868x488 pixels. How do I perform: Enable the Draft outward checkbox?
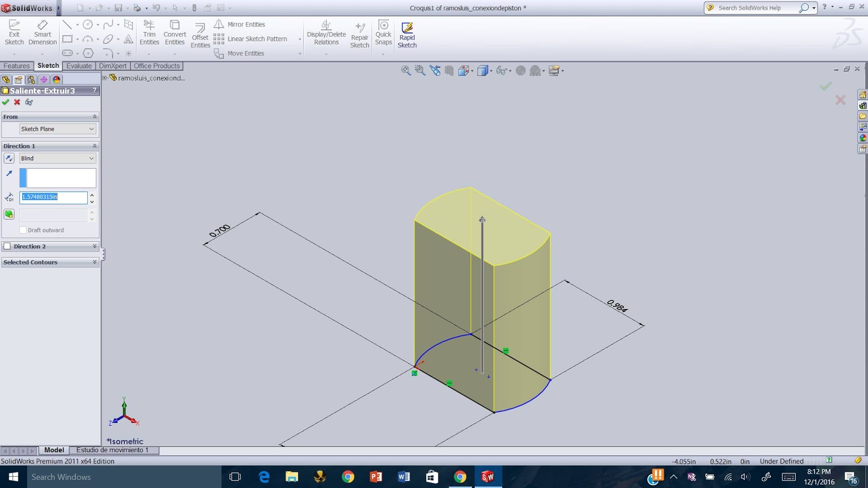tap(23, 230)
